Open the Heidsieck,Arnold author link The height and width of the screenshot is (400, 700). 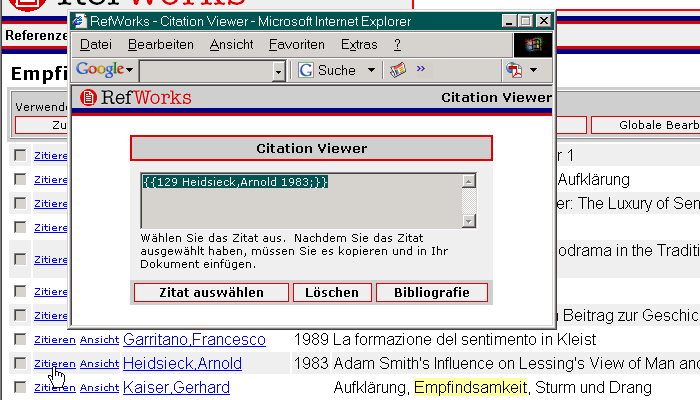182,363
